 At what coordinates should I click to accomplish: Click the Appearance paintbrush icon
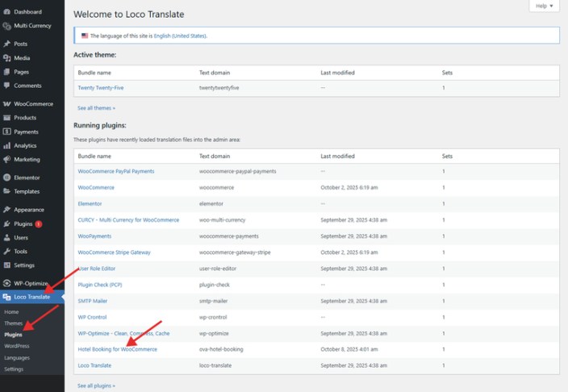(6, 210)
